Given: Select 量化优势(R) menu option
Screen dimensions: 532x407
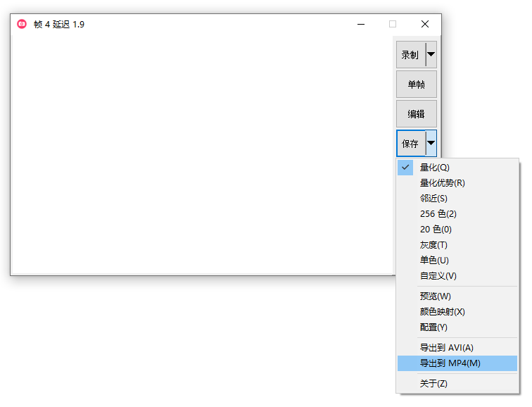Looking at the screenshot, I should pos(442,183).
